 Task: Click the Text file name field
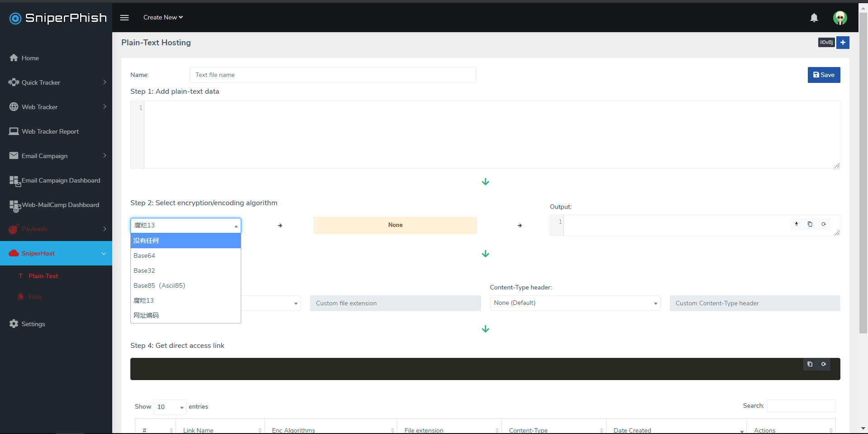(333, 75)
